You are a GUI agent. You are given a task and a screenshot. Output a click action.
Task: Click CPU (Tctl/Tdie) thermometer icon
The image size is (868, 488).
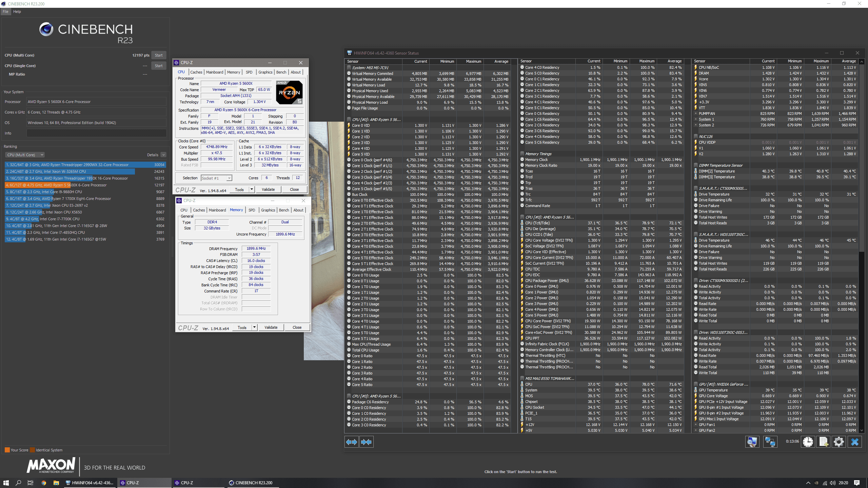(522, 223)
